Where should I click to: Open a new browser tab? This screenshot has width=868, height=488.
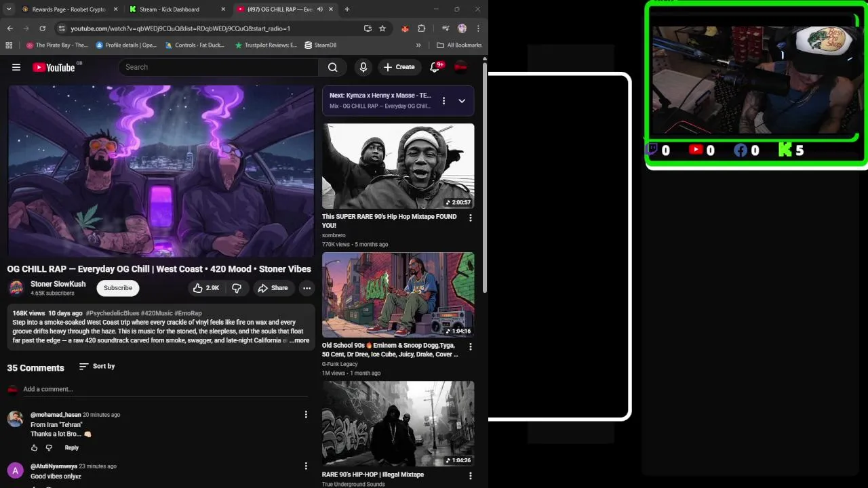point(347,9)
